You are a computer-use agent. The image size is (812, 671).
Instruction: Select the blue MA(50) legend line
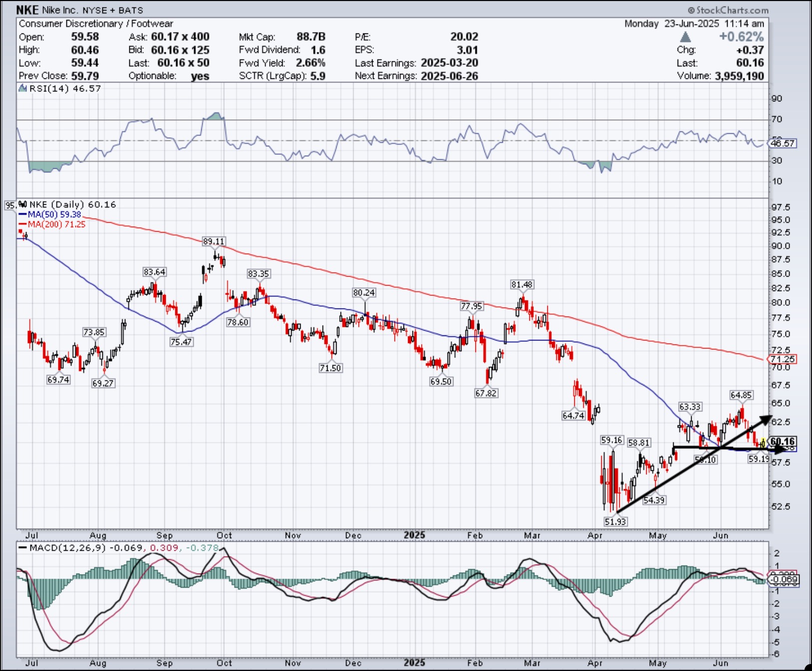point(22,215)
